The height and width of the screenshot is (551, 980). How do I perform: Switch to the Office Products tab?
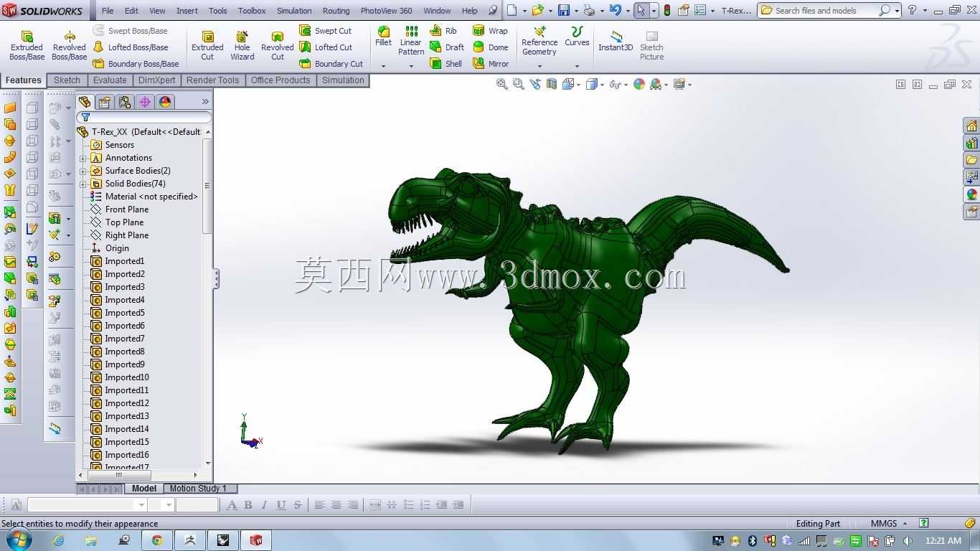[x=281, y=80]
